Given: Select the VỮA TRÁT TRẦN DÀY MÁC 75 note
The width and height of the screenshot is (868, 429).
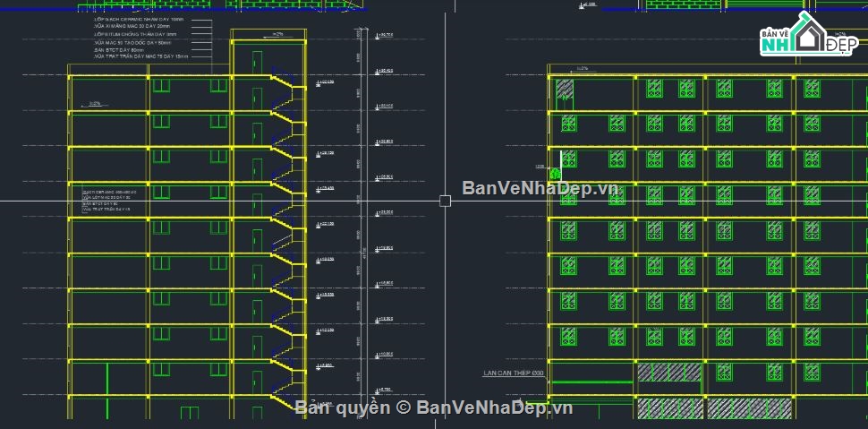Looking at the screenshot, I should pos(140,56).
